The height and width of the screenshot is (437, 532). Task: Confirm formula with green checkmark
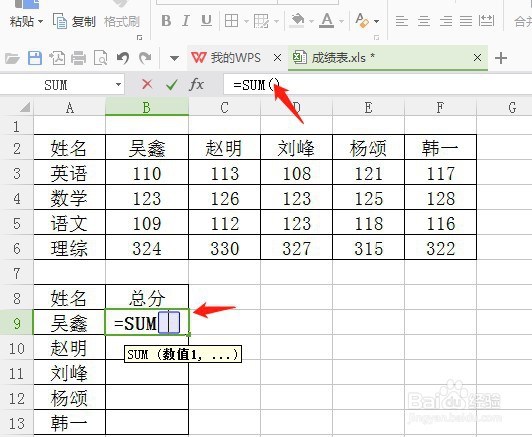[x=172, y=84]
